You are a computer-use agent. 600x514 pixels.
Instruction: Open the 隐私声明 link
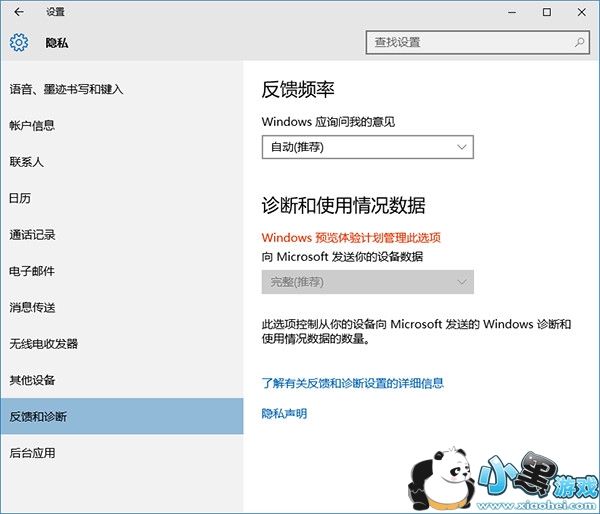[284, 413]
